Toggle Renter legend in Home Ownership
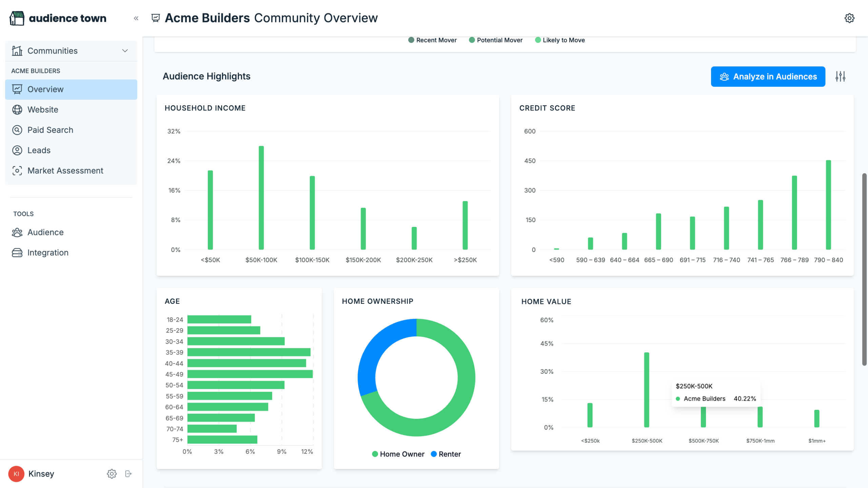Screen dimensions: 868x488 (x=446, y=454)
